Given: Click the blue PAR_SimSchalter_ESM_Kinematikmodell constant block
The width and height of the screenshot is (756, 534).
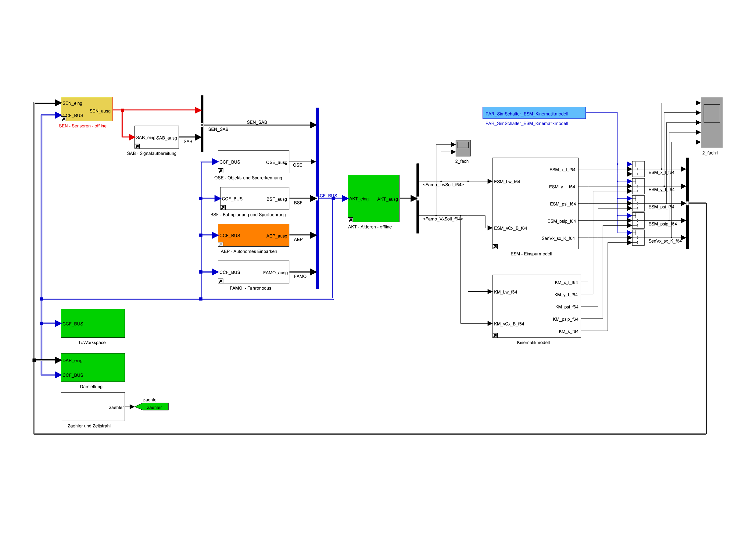Looking at the screenshot, I should pos(533,113).
